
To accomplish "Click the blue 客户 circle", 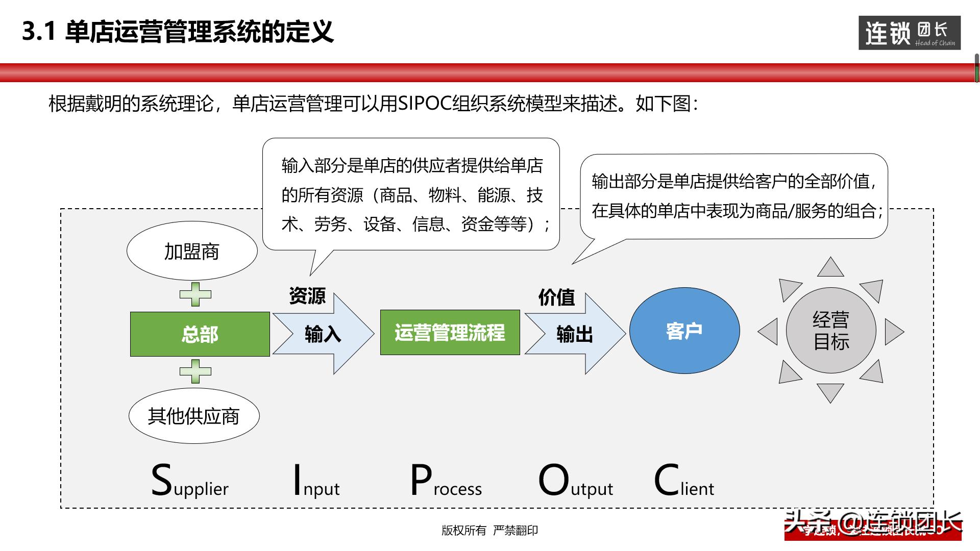I will (x=684, y=331).
